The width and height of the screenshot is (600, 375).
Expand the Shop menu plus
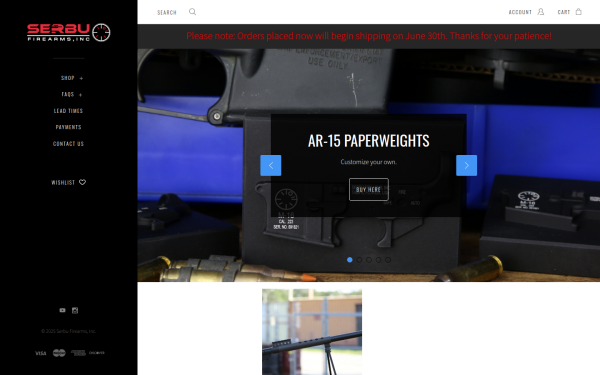81,78
